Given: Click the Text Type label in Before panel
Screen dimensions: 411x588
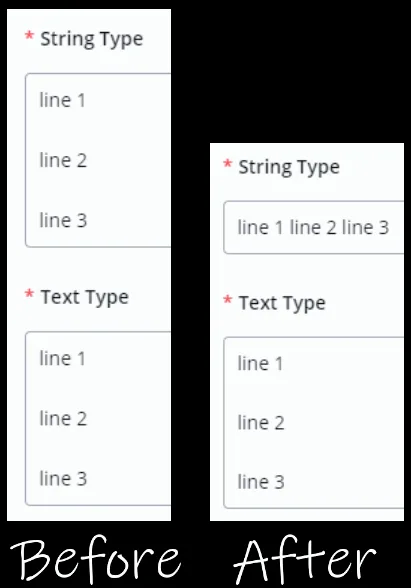Looking at the screenshot, I should (x=85, y=297).
